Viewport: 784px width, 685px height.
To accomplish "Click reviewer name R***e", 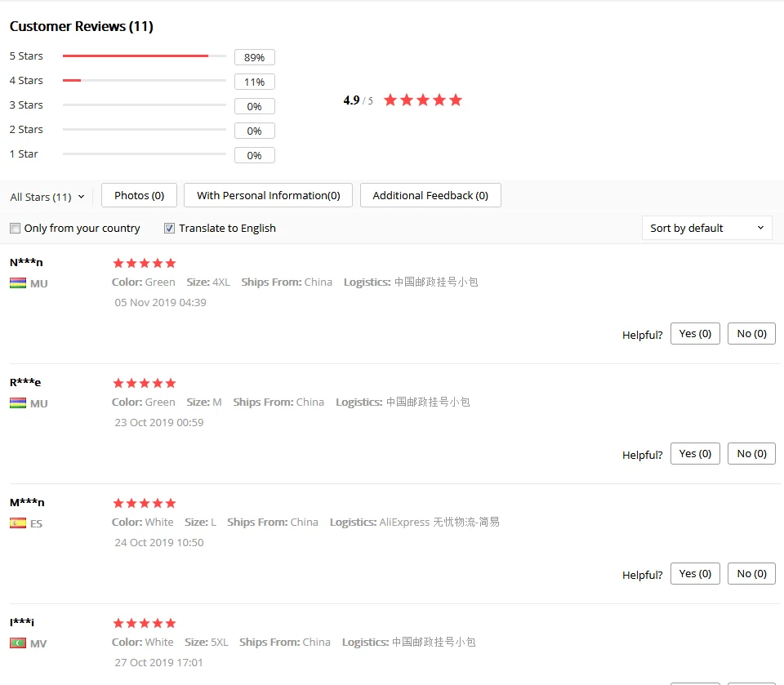I will [25, 382].
